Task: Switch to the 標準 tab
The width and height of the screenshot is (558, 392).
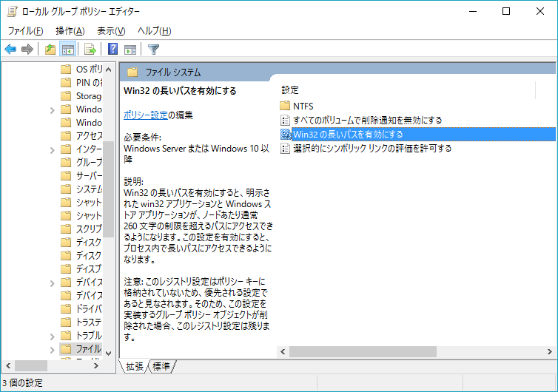Action: point(161,366)
